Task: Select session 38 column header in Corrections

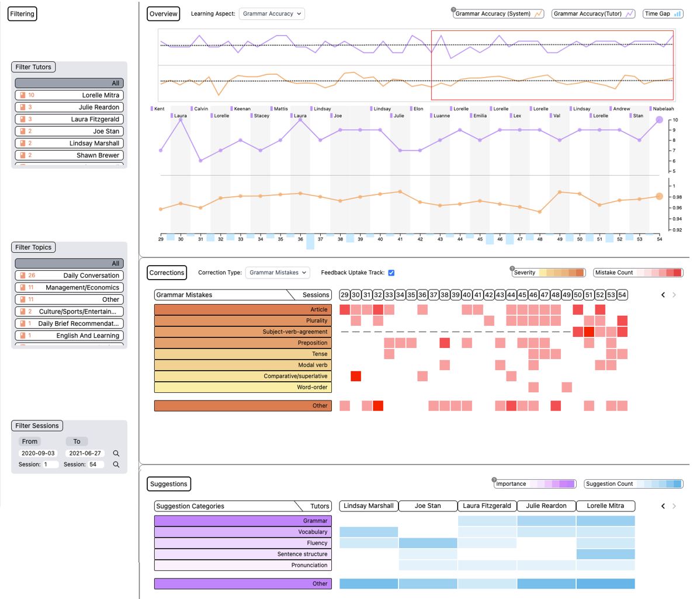Action: tap(445, 295)
